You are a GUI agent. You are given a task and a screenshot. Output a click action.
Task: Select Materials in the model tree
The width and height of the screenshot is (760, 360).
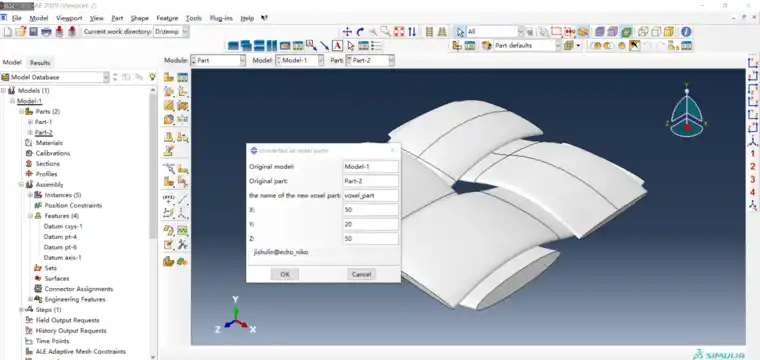point(49,143)
